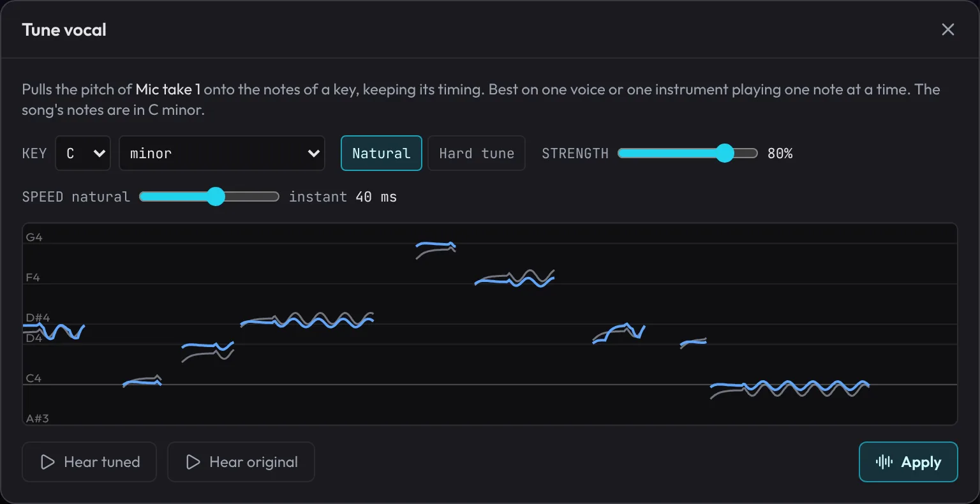
Task: Click the STRENGTH label
Action: click(575, 153)
